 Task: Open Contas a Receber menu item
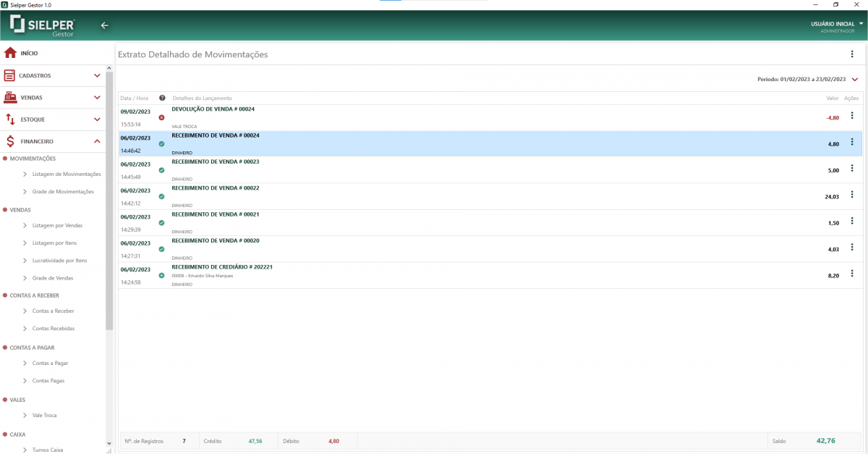click(x=53, y=311)
